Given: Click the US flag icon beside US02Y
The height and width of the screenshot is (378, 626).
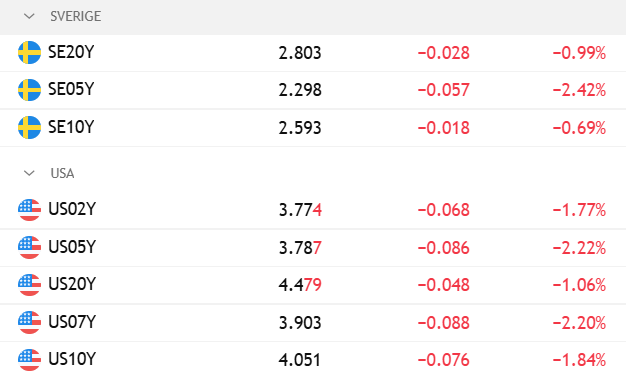Looking at the screenshot, I should (x=30, y=210).
